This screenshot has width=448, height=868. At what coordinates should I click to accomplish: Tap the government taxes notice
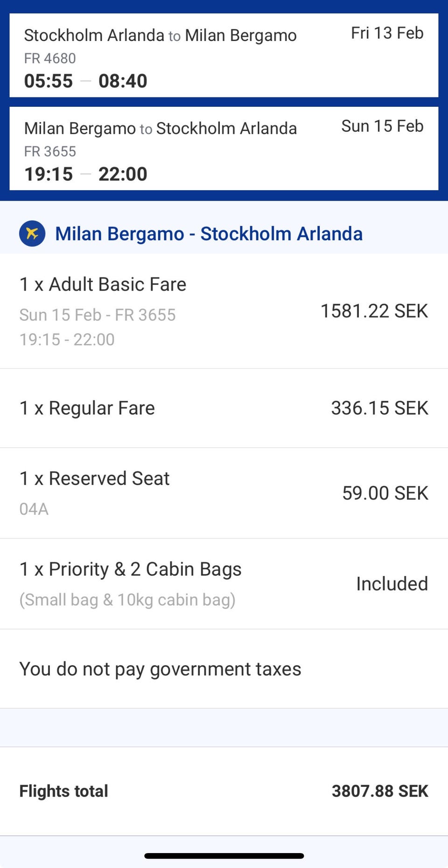(x=161, y=669)
